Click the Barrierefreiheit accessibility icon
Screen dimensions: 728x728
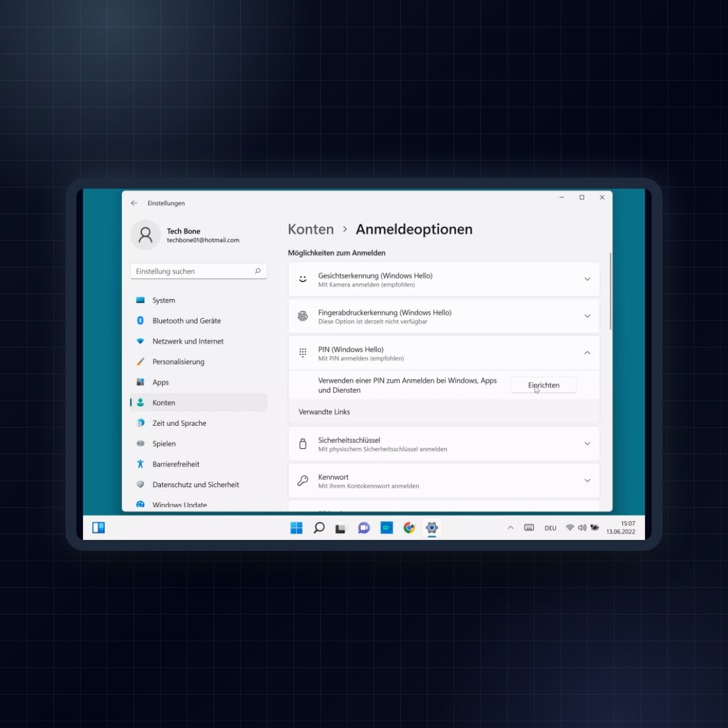tap(140, 464)
